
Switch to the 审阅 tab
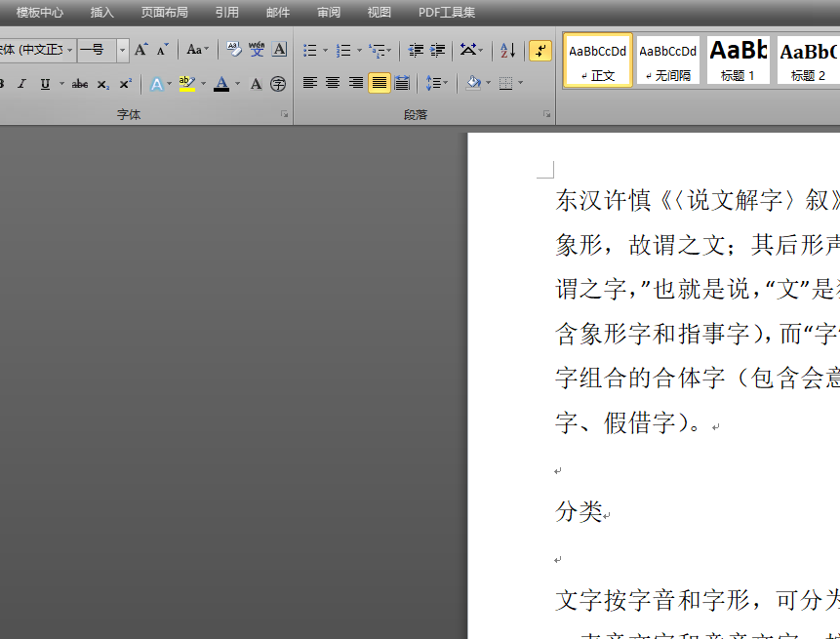[x=329, y=13]
